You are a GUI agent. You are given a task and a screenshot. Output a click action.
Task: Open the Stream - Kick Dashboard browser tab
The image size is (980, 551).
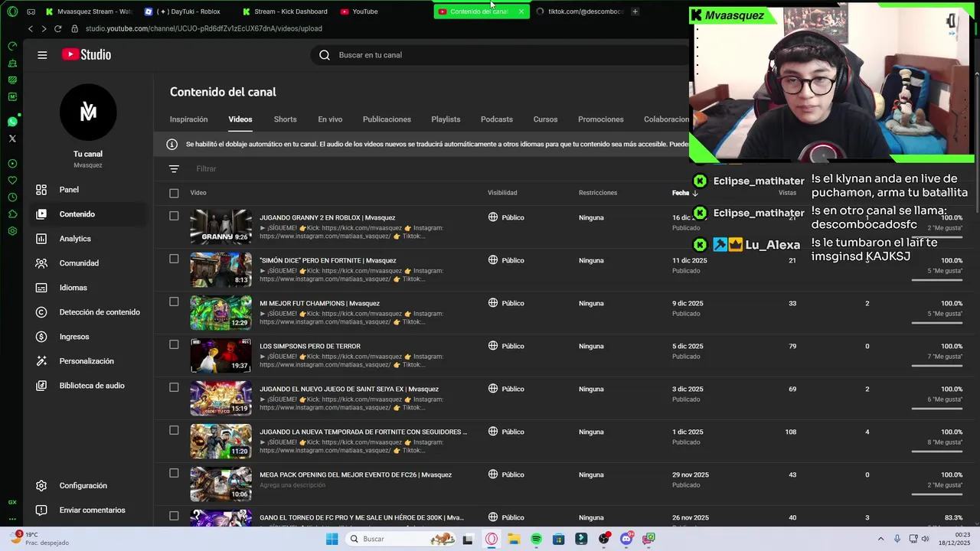pos(285,11)
